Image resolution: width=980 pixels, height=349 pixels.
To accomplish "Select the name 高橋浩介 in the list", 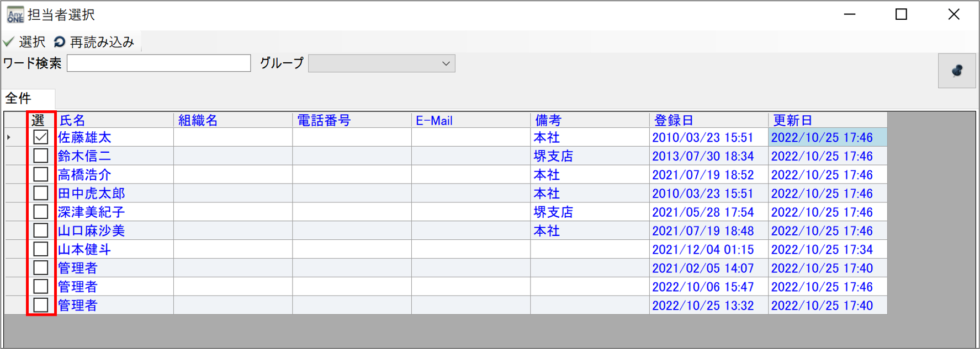I will 84,175.
